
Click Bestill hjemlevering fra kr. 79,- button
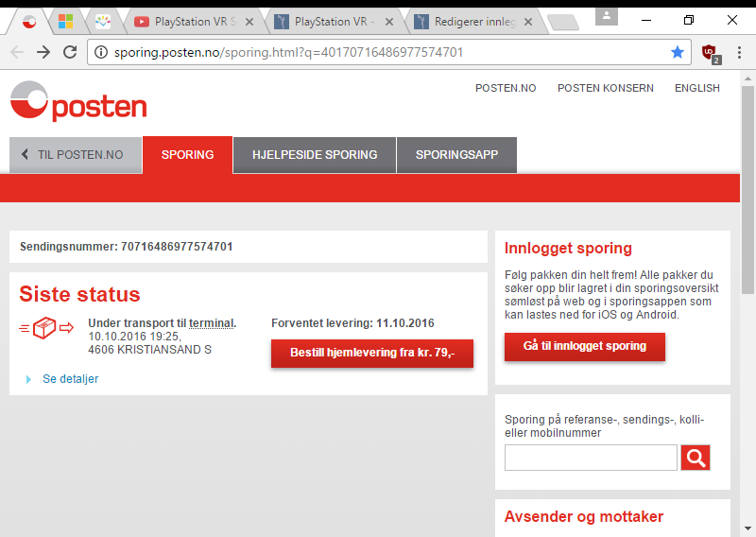click(372, 354)
